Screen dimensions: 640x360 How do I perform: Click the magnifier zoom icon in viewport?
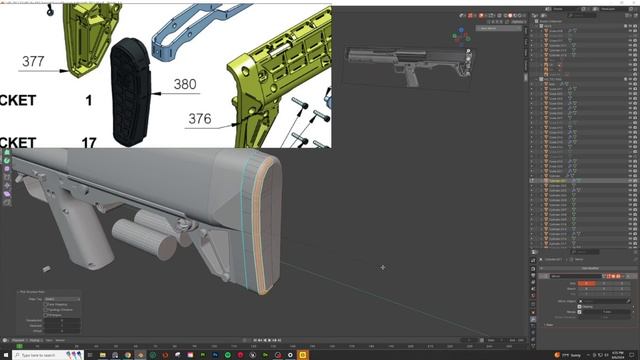(468, 52)
